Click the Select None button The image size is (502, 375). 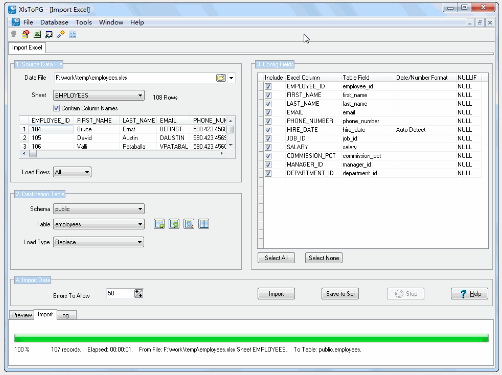pyautogui.click(x=324, y=258)
